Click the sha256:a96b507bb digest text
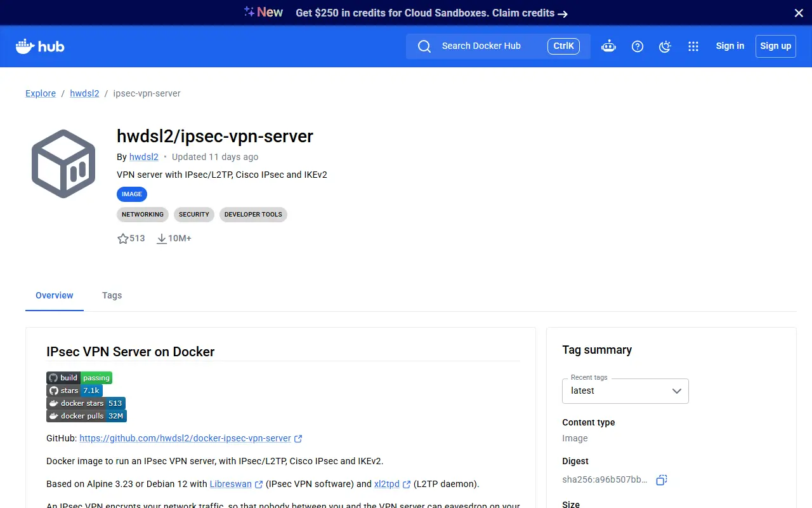 [x=605, y=479]
